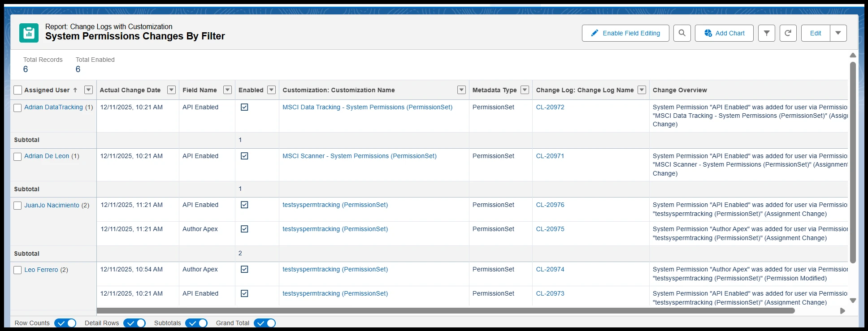Select the Assigned User header checkbox
Viewport: 868px width, 331px height.
pyautogui.click(x=17, y=90)
